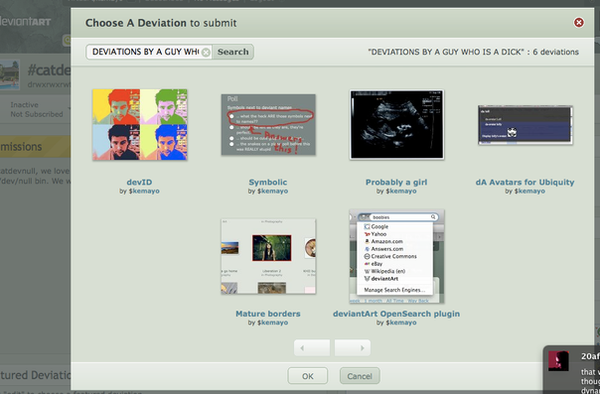The image size is (600, 394).
Task: Go to the previous page of results
Action: 312,348
